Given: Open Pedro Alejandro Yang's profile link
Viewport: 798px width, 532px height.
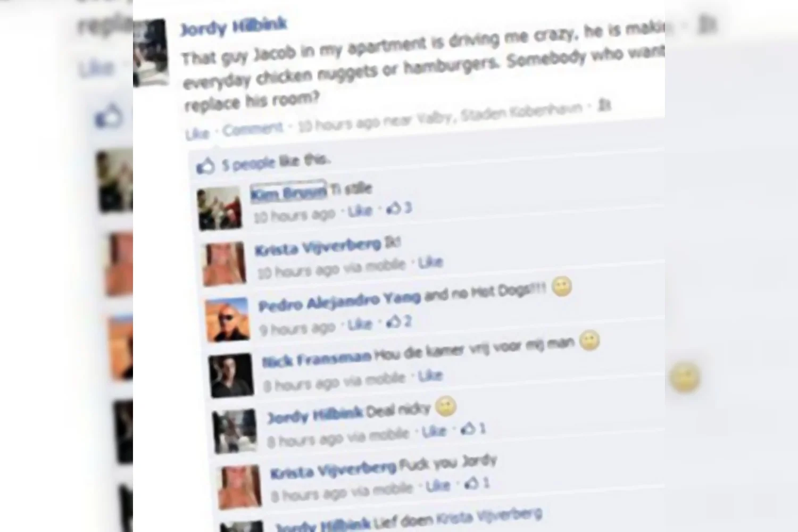Looking at the screenshot, I should coord(339,302).
